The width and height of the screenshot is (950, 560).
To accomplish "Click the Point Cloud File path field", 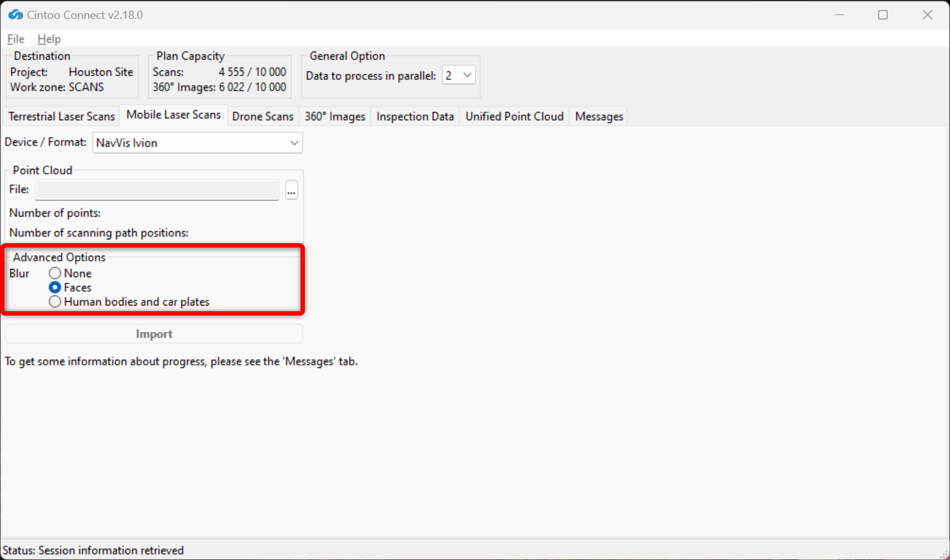I will 157,190.
